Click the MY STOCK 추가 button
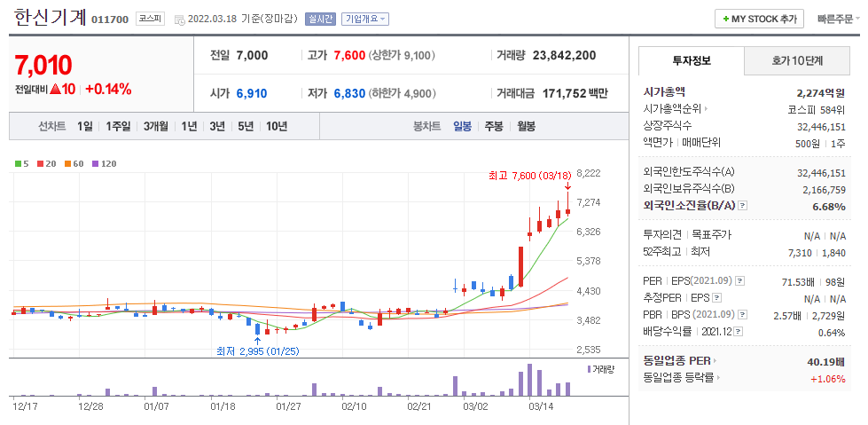The image size is (868, 425). point(759,19)
